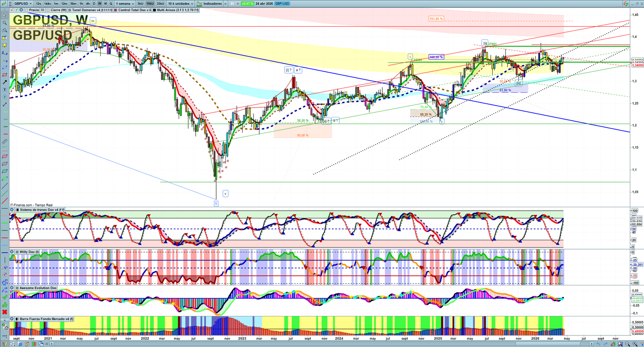
Task: Close the Sistema de trenes Doc panel
Action: pyautogui.click(x=12, y=210)
